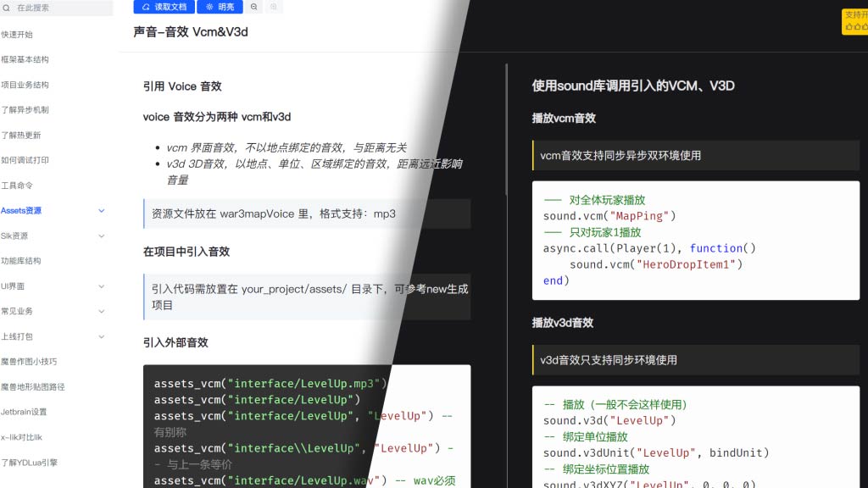Expand the 上线打包 chevron
This screenshot has height=488, width=868.
(x=102, y=337)
